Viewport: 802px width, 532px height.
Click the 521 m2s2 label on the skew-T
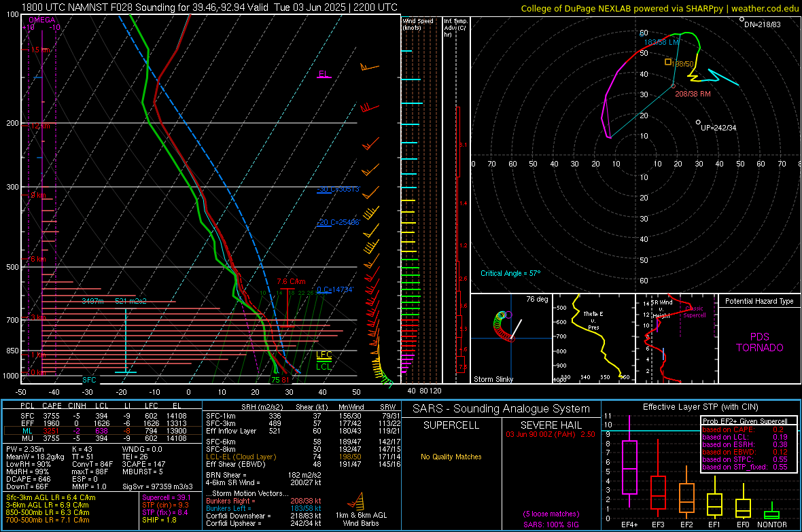130,301
